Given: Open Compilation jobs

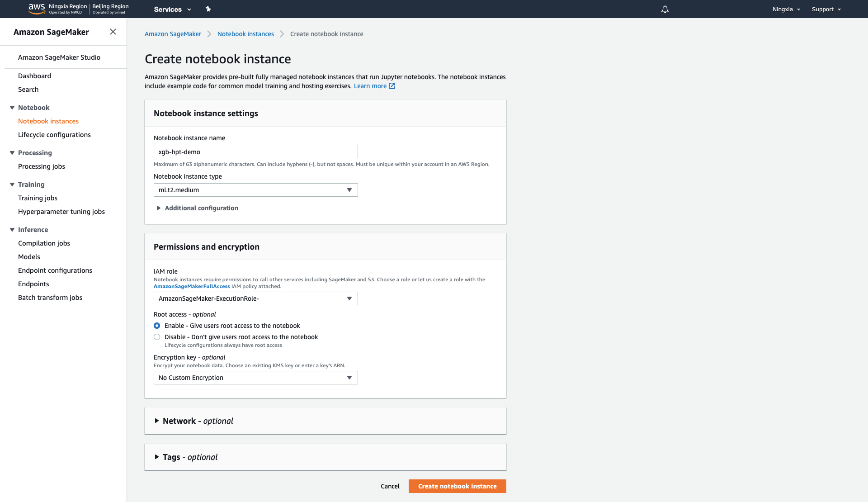Looking at the screenshot, I should (44, 243).
